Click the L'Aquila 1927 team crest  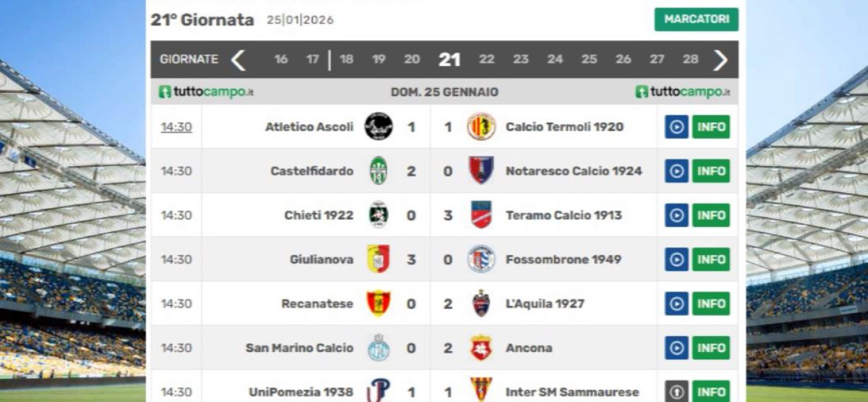(481, 304)
